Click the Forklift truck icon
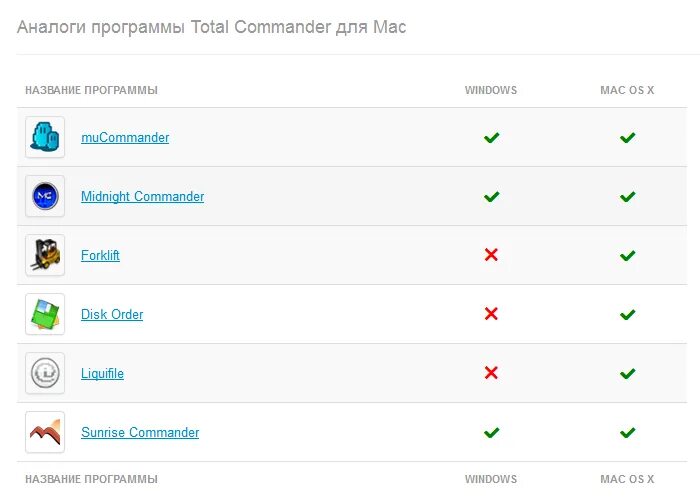700x500 pixels. click(45, 255)
